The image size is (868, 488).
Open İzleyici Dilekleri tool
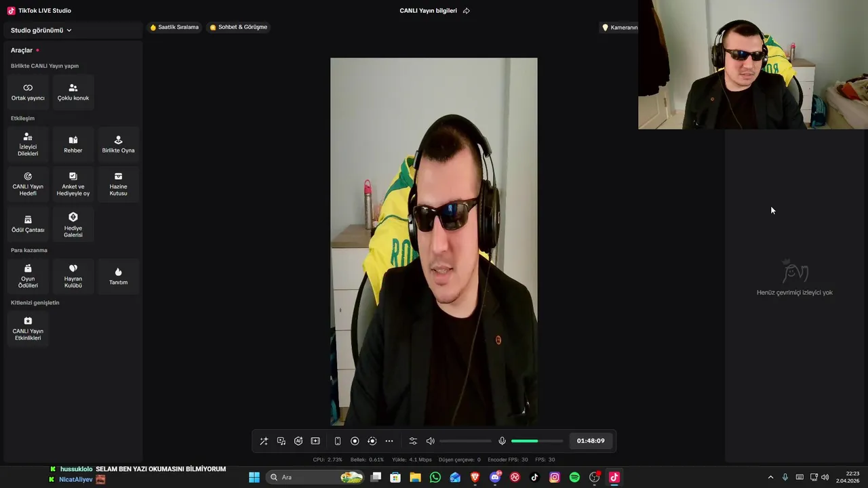(x=28, y=144)
